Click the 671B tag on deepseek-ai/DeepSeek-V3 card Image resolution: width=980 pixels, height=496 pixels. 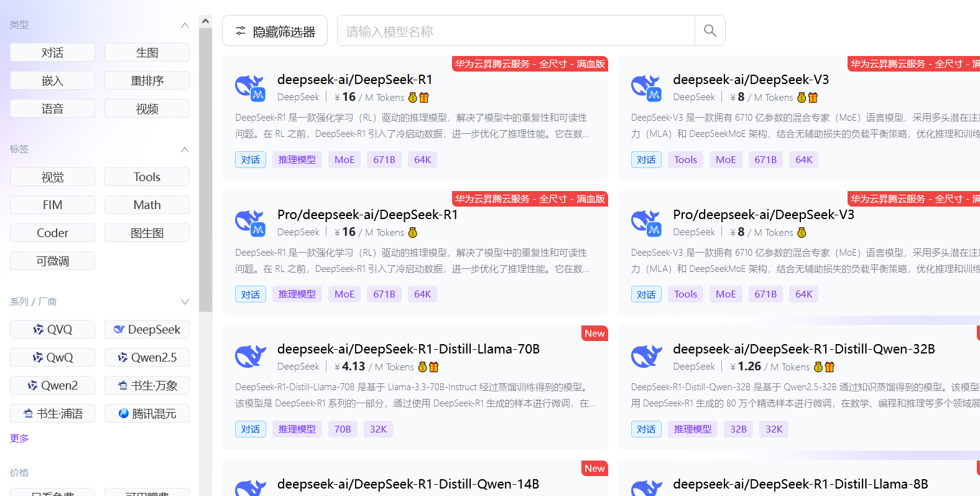pyautogui.click(x=765, y=160)
